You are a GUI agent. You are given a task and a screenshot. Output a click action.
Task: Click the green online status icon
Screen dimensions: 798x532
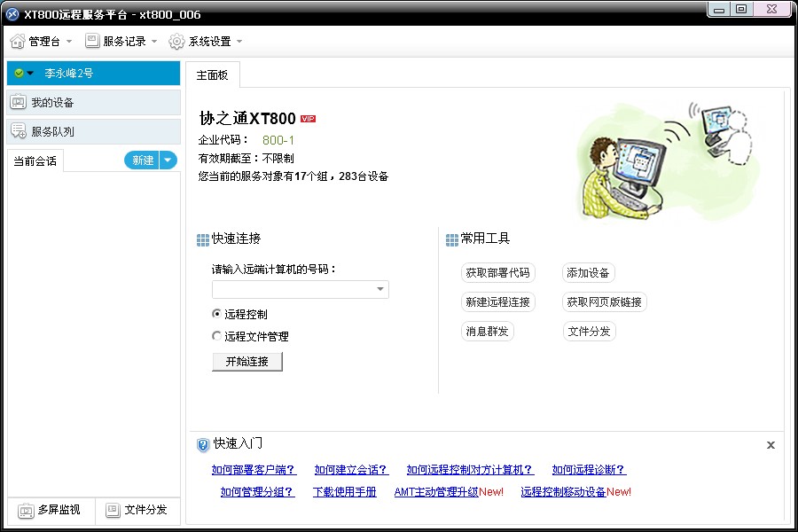(19, 74)
